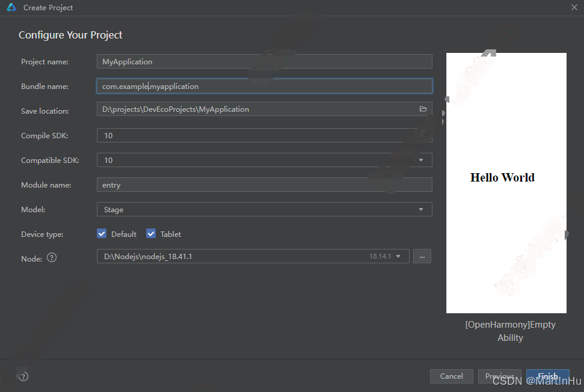Screen dimensions: 584x392
Task: Click the Node browse ellipsis button
Action: pyautogui.click(x=422, y=257)
